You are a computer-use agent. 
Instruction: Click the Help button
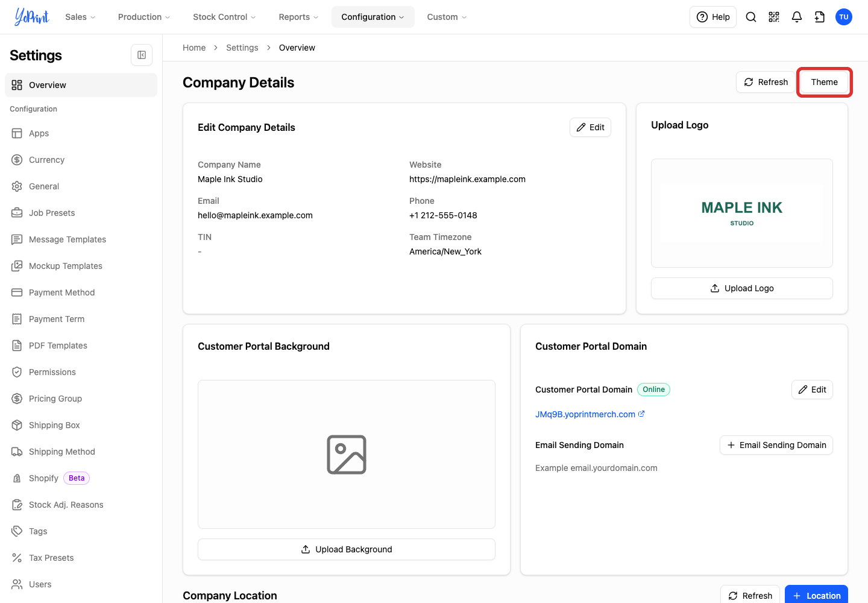(713, 17)
